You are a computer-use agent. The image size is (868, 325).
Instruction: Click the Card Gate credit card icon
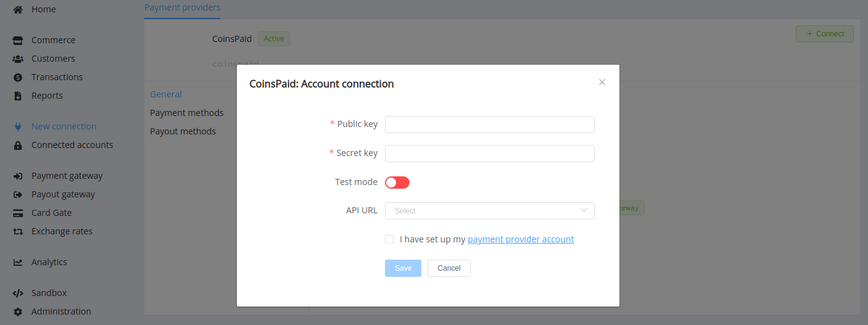click(x=18, y=213)
